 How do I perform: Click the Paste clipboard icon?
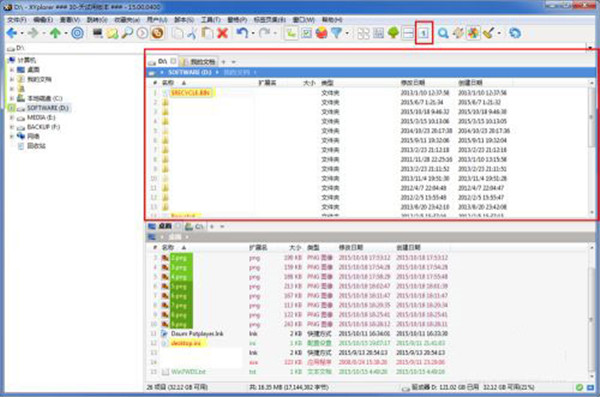tap(207, 33)
